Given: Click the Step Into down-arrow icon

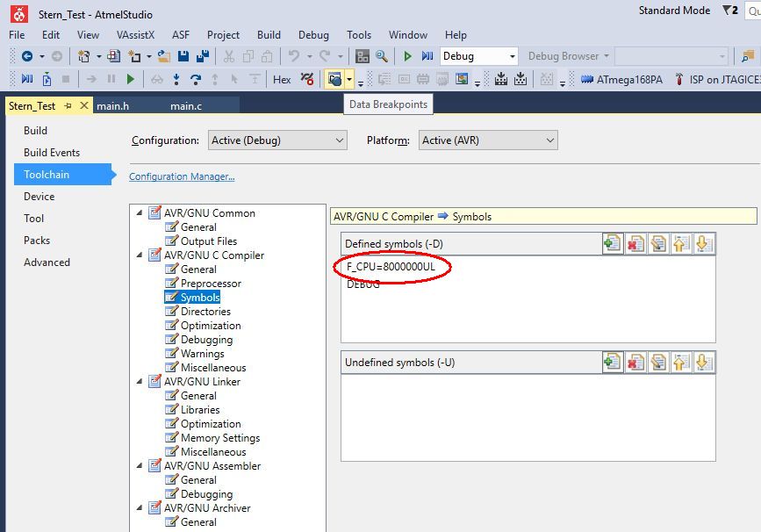Looking at the screenshot, I should pyautogui.click(x=176, y=79).
